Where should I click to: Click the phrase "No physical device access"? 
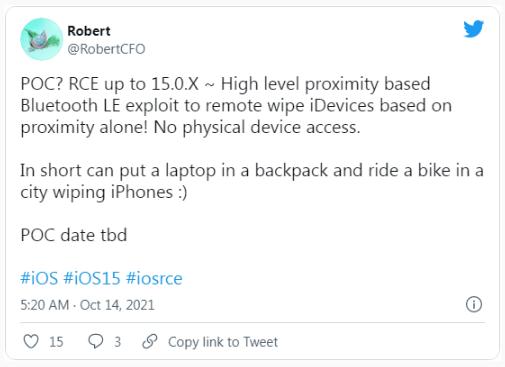[x=256, y=127]
